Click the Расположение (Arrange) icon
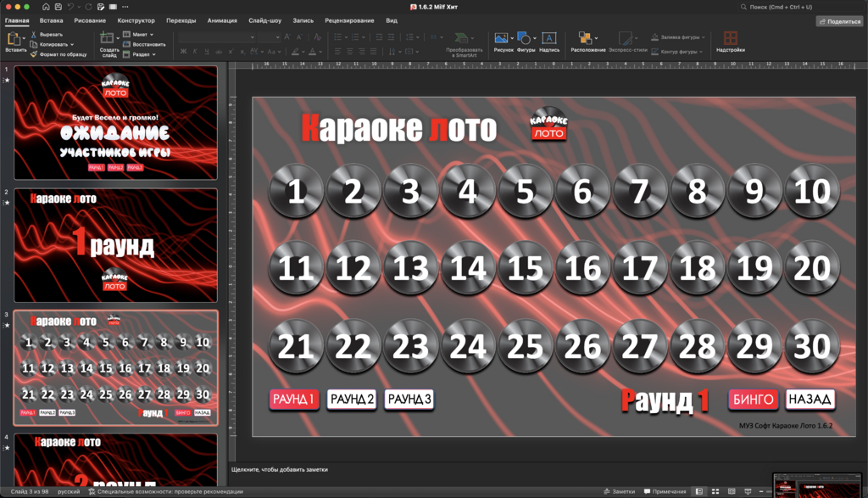The width and height of the screenshot is (868, 498). pos(585,37)
